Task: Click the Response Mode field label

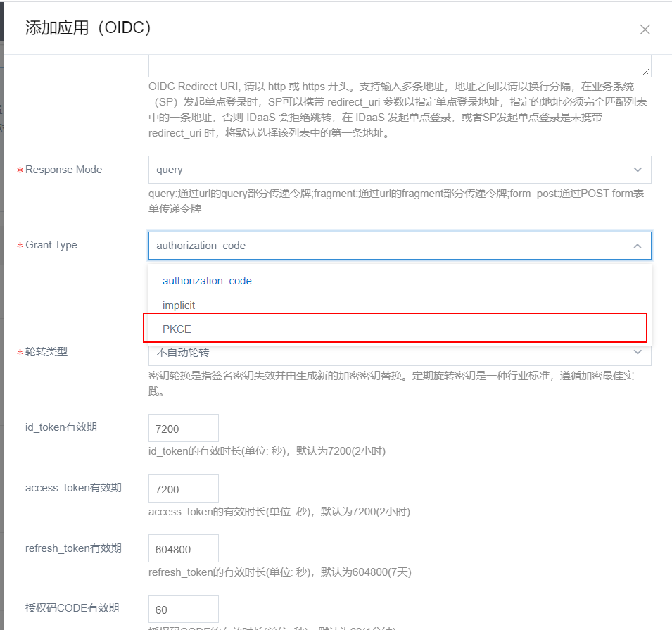Action: (63, 170)
